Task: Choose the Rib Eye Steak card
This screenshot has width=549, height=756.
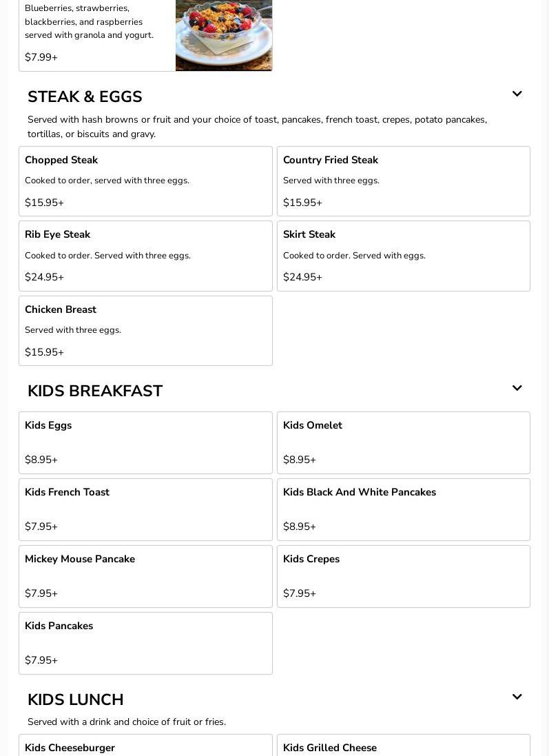Action: click(145, 256)
